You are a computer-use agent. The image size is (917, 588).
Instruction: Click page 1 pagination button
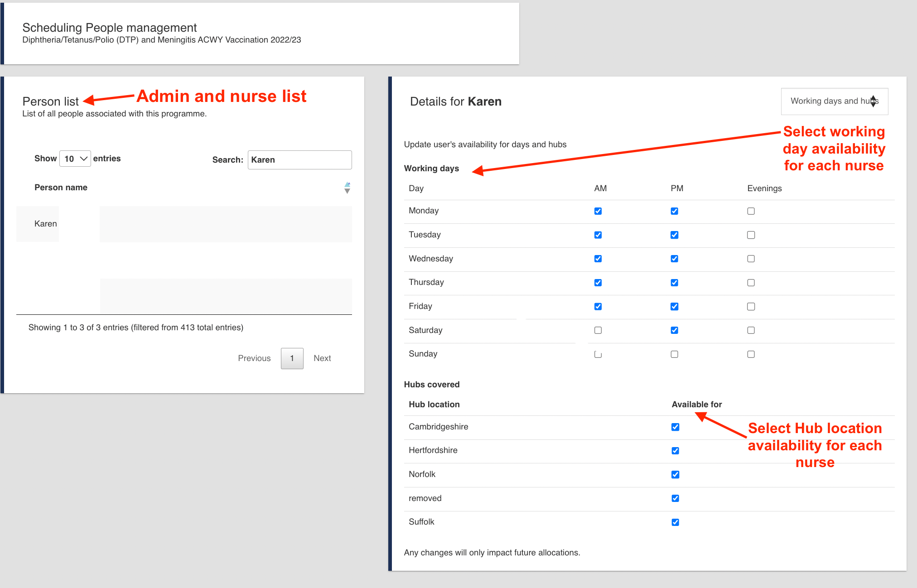(x=292, y=358)
